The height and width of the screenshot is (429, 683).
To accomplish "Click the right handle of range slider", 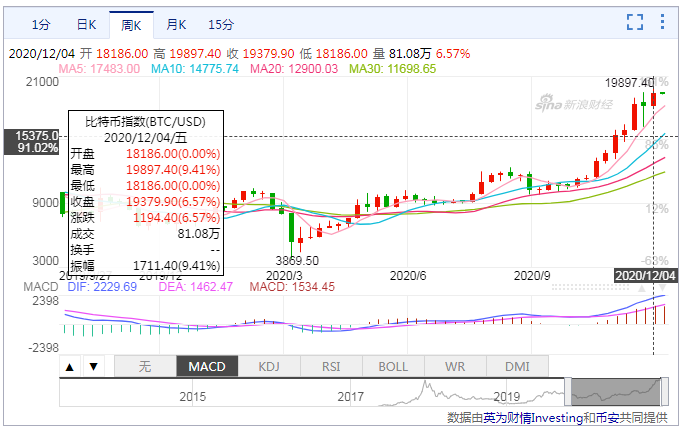I will (664, 392).
